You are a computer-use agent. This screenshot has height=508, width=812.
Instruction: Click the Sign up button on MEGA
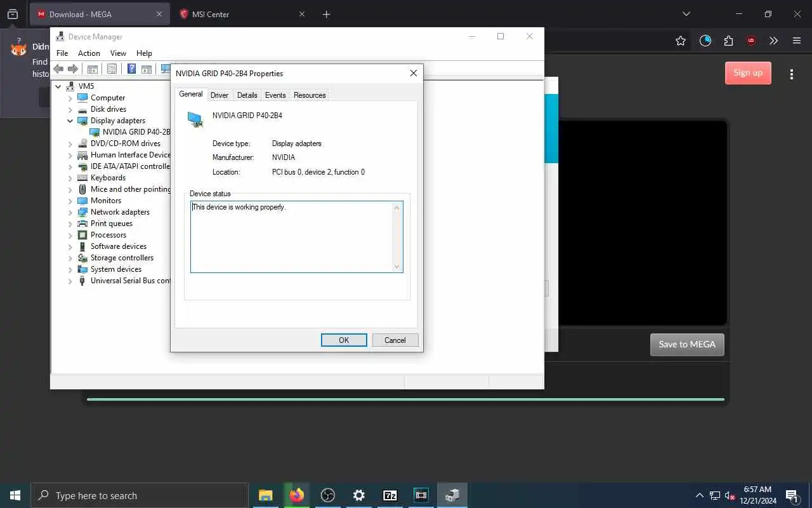click(x=748, y=72)
